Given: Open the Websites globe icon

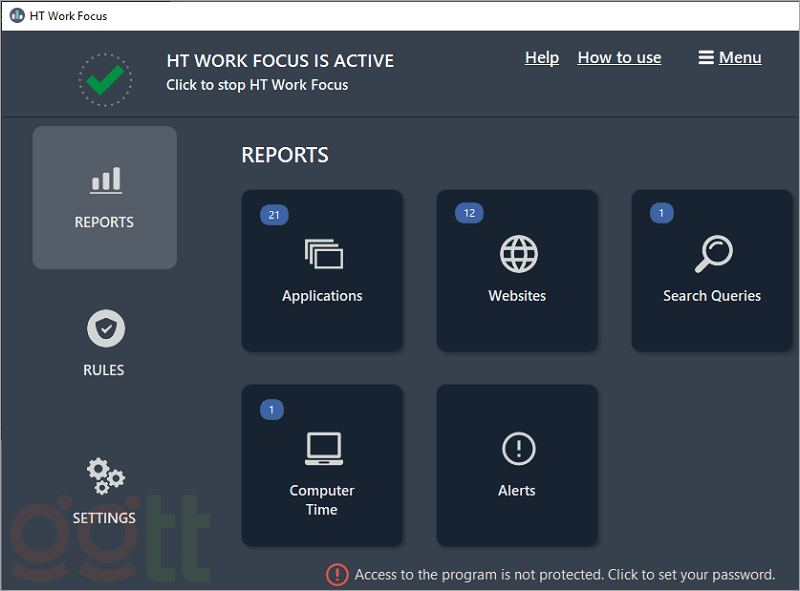Looking at the screenshot, I should (518, 255).
